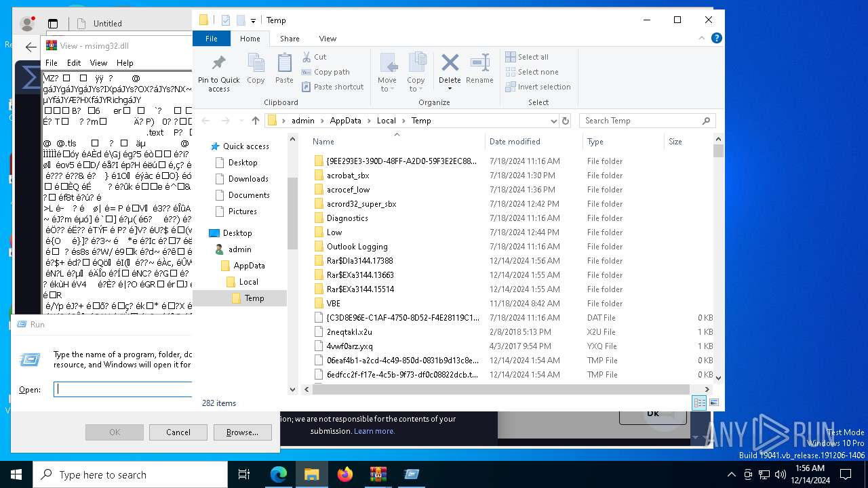
Task: Click Invert selection in the ribbon
Action: 538,87
